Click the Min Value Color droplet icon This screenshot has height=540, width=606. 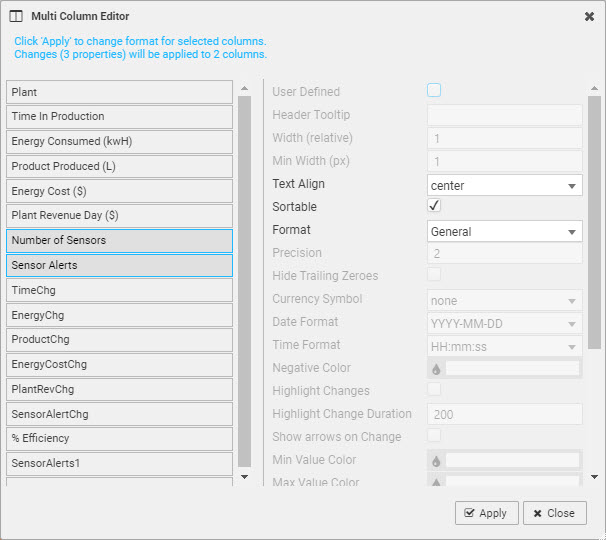click(436, 461)
